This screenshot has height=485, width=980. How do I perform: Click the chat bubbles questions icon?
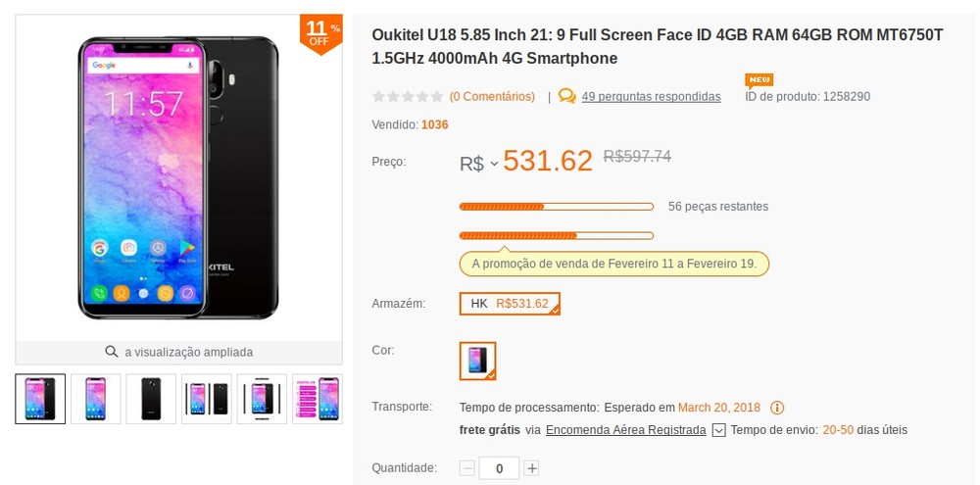566,96
